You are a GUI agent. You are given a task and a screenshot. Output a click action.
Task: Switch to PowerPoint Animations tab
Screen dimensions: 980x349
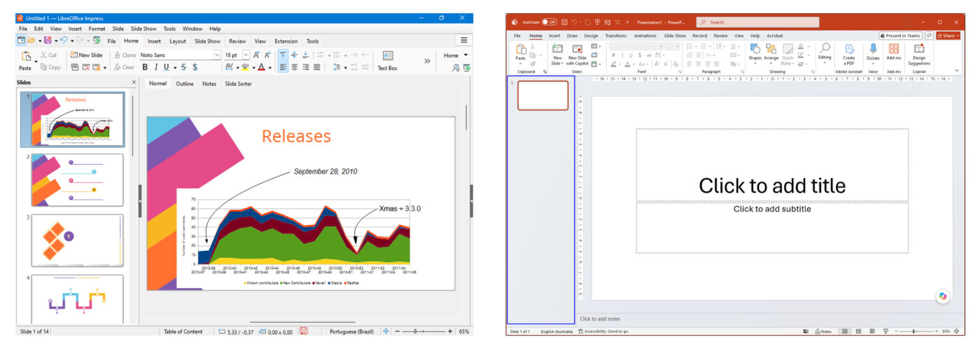tap(645, 36)
